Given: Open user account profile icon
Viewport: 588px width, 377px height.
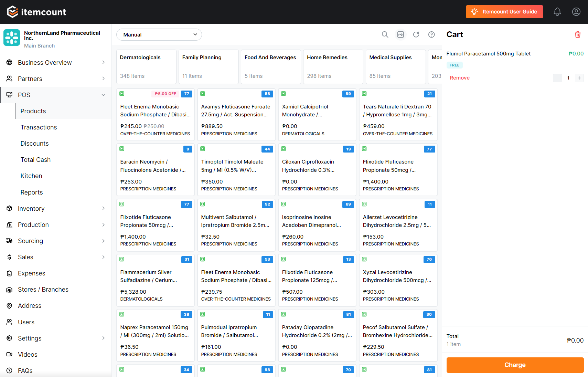Looking at the screenshot, I should pyautogui.click(x=576, y=12).
